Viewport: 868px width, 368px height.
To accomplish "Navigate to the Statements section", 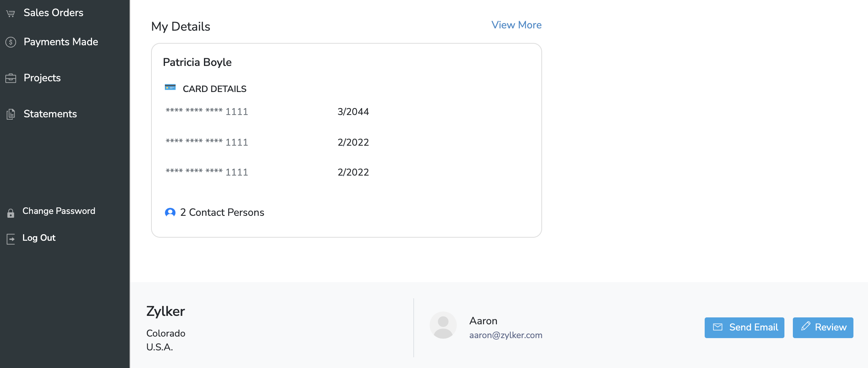I will coord(50,113).
